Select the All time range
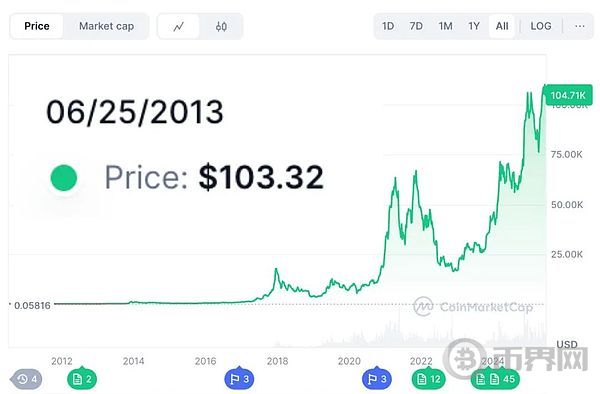Image resolution: width=600 pixels, height=394 pixels. click(502, 26)
